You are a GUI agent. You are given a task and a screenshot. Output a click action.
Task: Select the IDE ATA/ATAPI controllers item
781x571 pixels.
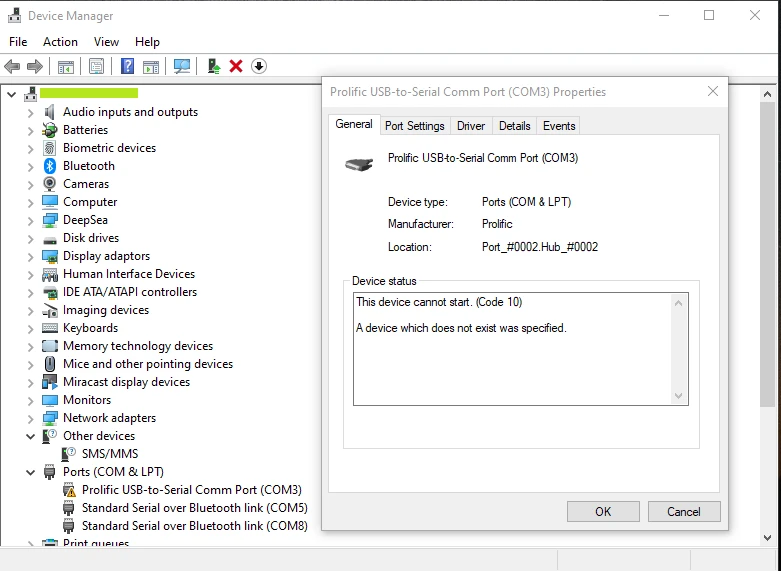pos(130,292)
